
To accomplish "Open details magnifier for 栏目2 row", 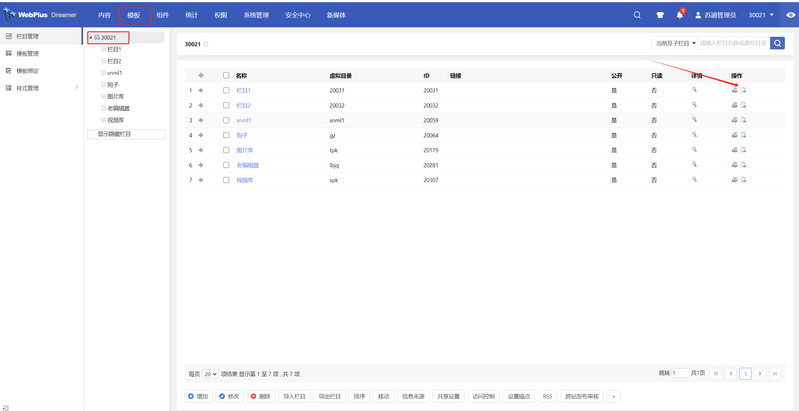I will [694, 105].
